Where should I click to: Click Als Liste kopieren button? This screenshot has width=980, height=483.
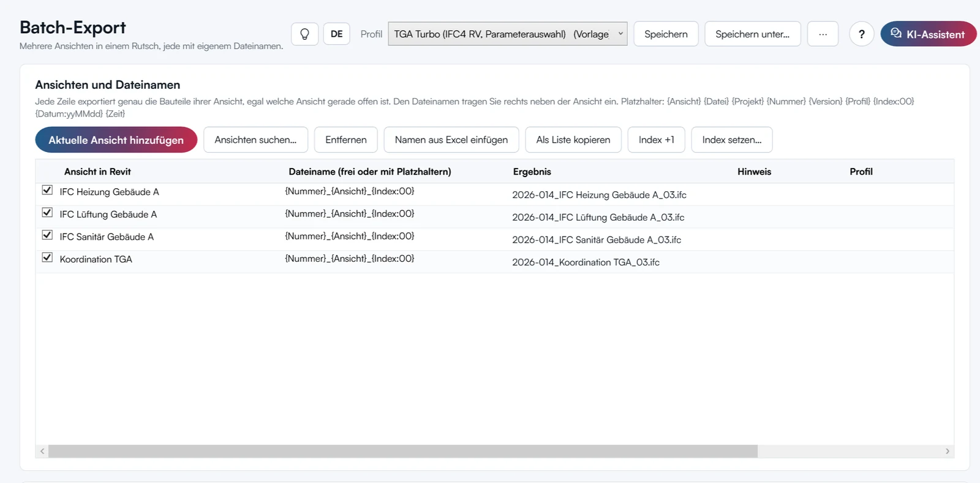point(573,140)
